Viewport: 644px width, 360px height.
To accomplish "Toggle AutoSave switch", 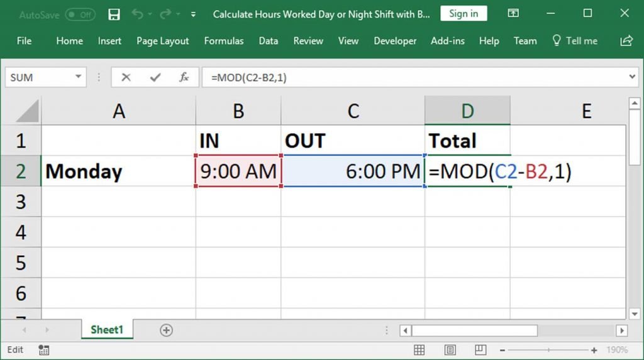I will pos(80,14).
